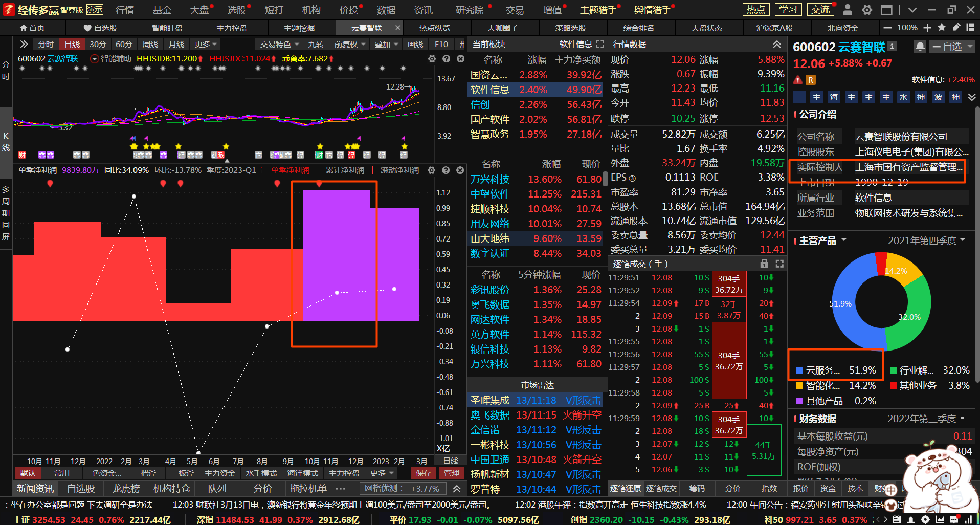The image size is (980, 525).
Task: Switch chart period to 月线
Action: tap(176, 45)
